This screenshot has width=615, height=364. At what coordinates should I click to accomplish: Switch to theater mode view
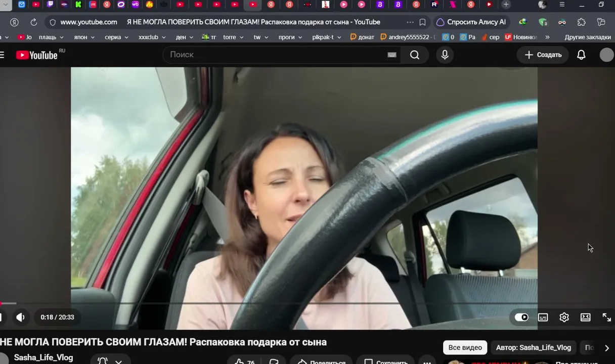coord(586,317)
